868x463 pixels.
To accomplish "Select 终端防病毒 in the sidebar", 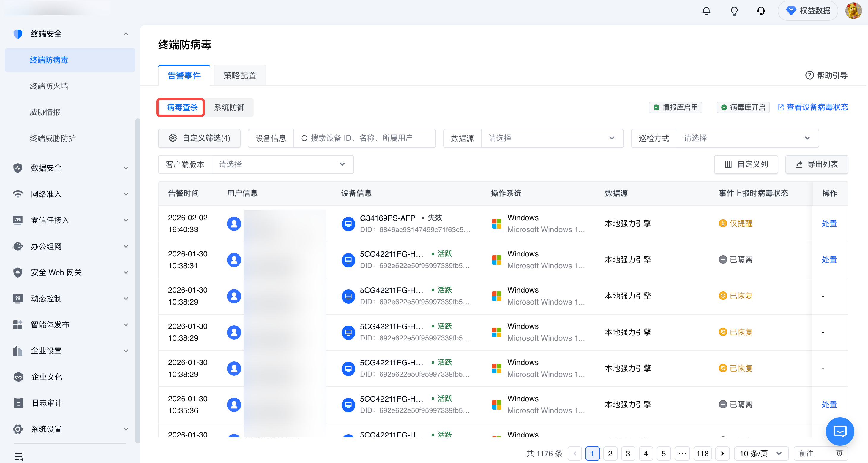I will pos(70,60).
